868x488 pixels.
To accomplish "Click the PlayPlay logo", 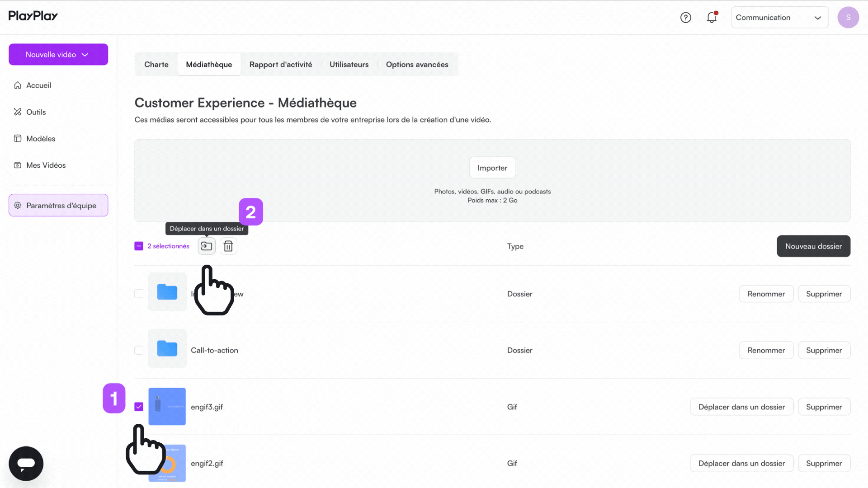I will coord(33,16).
